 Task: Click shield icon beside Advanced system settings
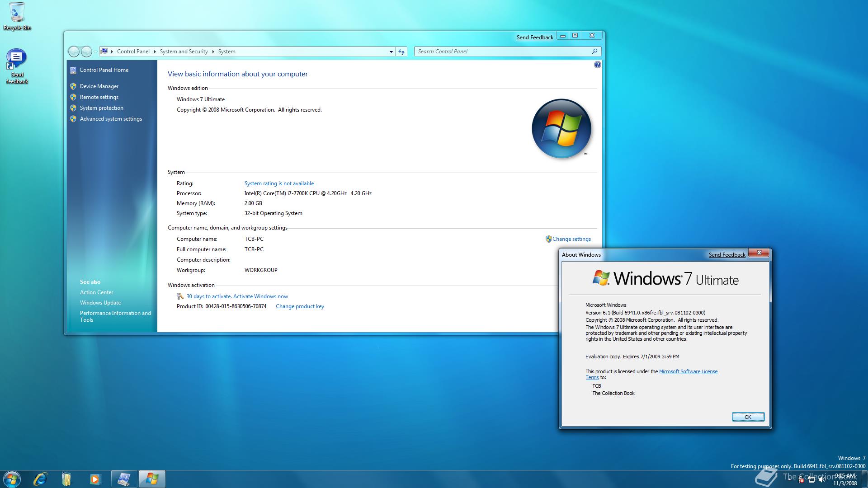click(x=73, y=119)
